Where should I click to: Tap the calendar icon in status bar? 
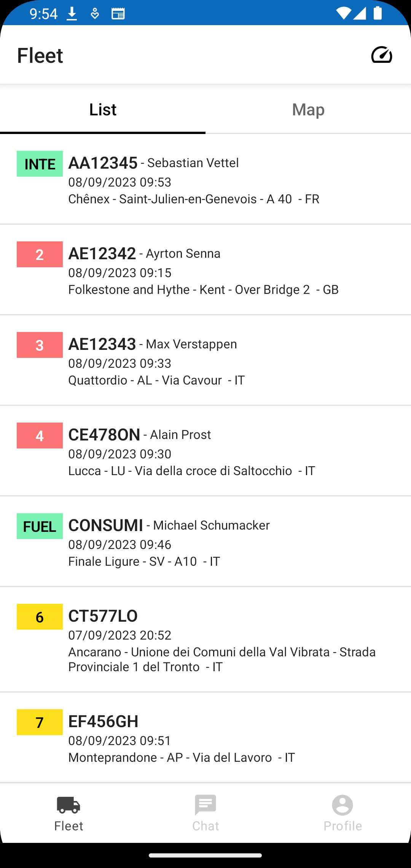click(x=118, y=14)
